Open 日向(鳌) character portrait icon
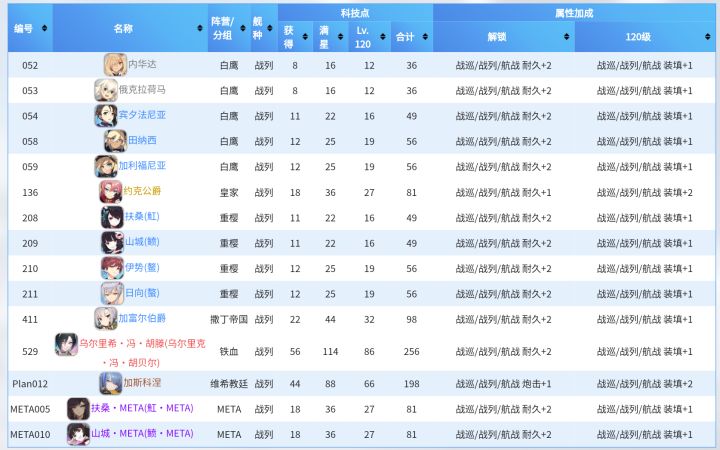This screenshot has height=450, width=720. click(112, 293)
